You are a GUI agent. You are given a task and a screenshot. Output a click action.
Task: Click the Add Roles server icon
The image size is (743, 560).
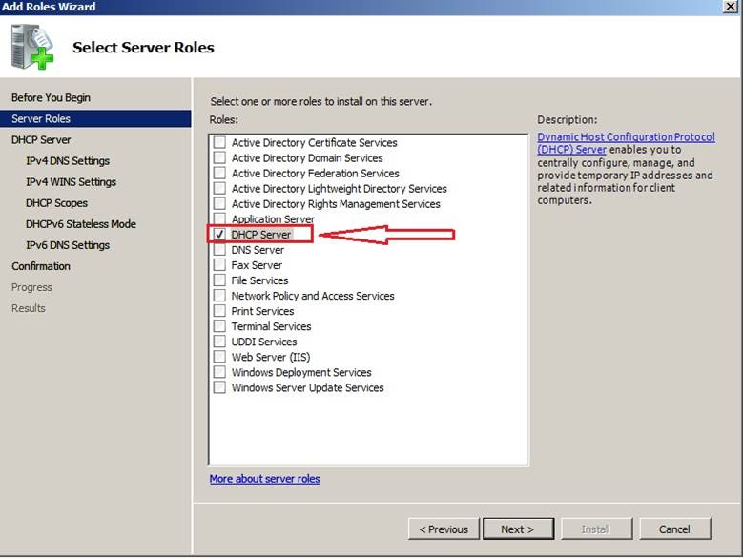(32, 47)
